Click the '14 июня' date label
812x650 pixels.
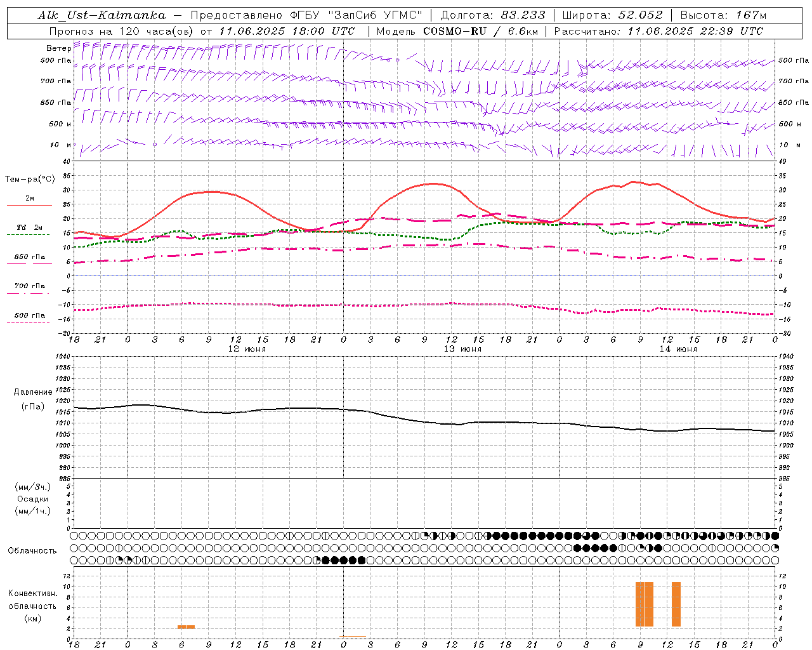678,349
